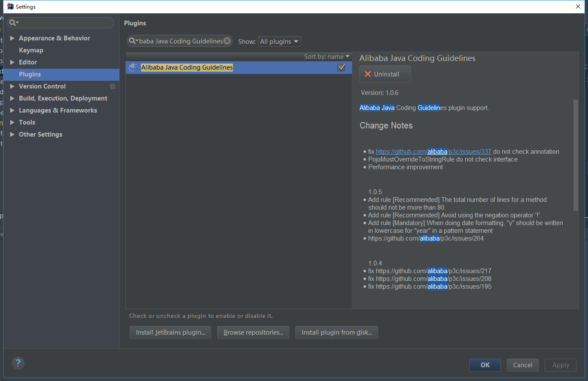Viewport: 588px width, 381px height.
Task: Click the Uninstall button
Action: 385,74
